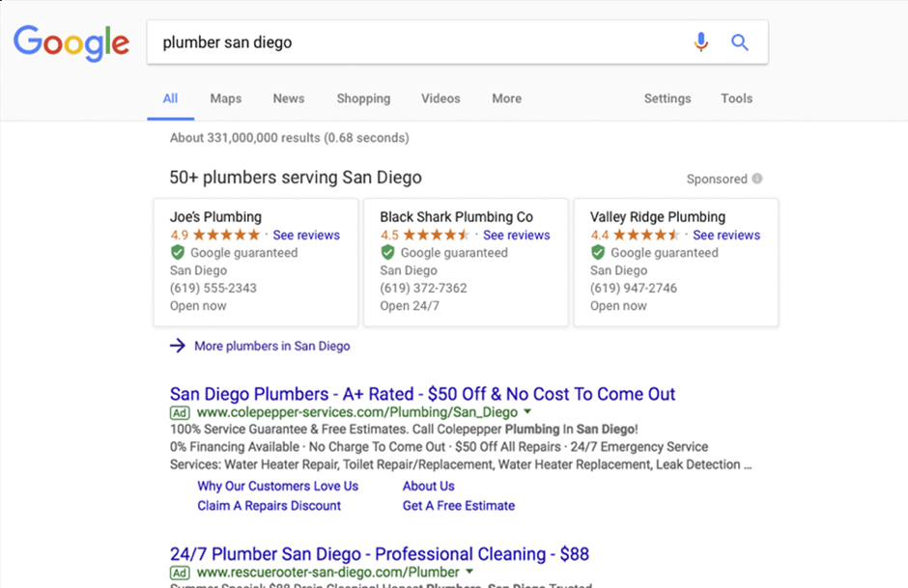Click 4.4 rating number on Valley Ridge card
This screenshot has height=588, width=908.
click(600, 235)
